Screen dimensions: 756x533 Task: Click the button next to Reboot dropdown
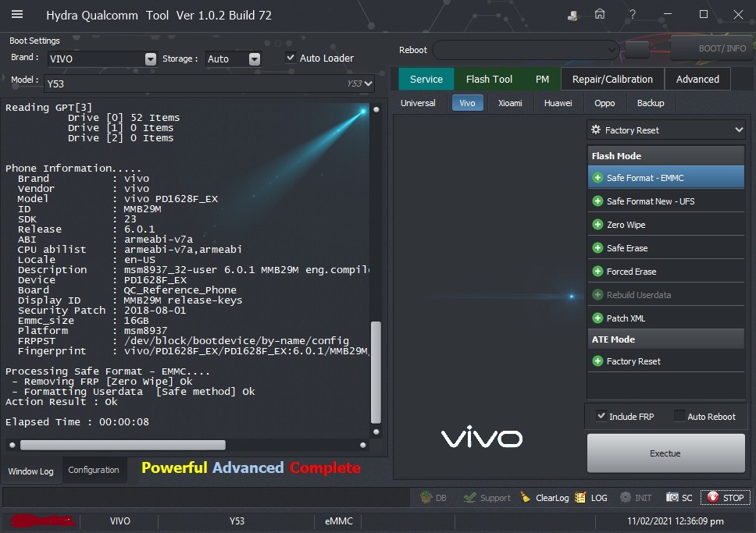pyautogui.click(x=637, y=49)
